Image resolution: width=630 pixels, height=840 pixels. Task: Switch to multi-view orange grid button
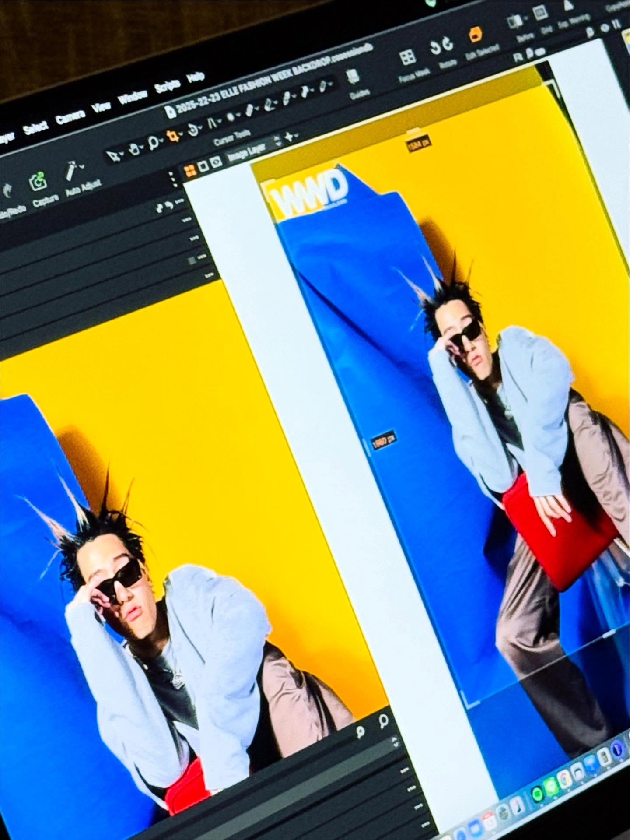pos(190,170)
